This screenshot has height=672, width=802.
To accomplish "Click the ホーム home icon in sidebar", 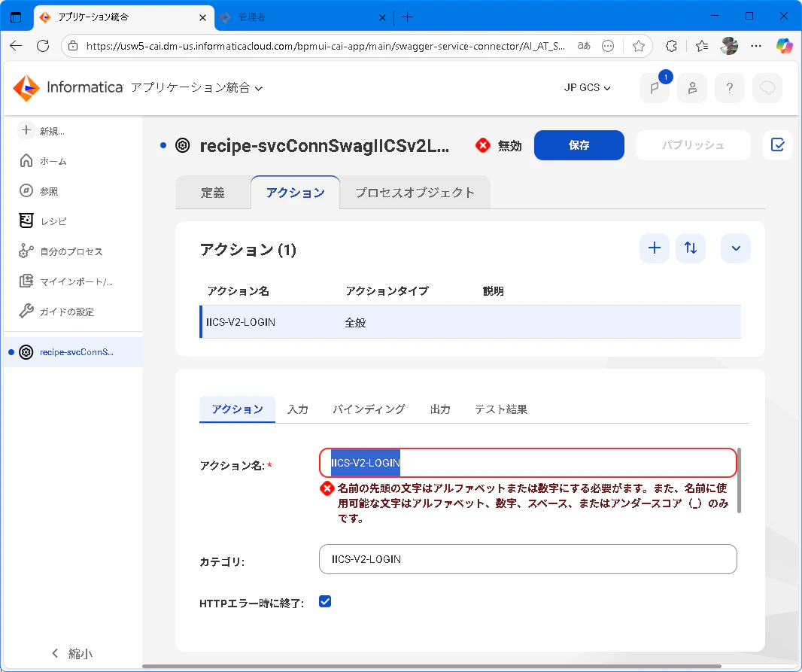I will [x=26, y=161].
